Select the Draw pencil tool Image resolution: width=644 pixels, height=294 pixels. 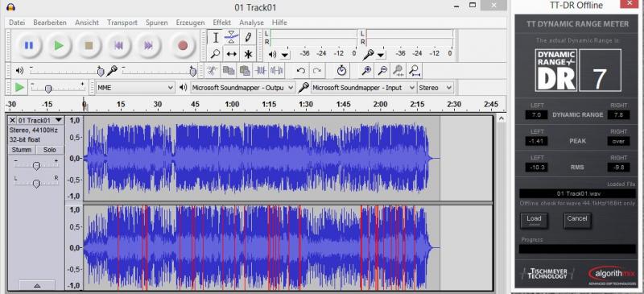(x=248, y=37)
